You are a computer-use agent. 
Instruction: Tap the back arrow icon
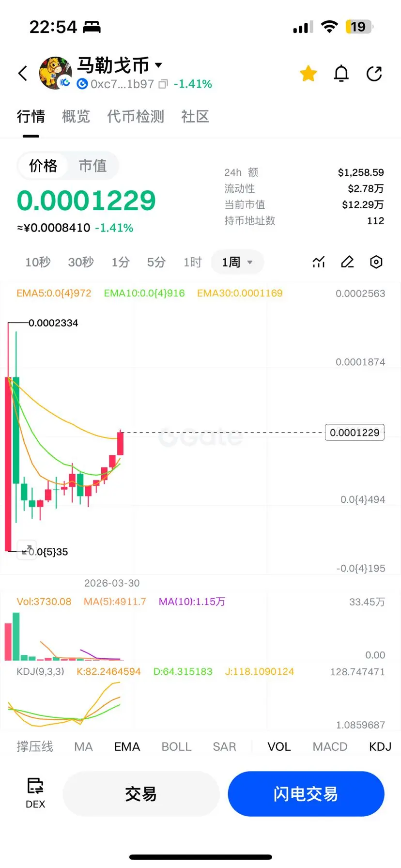[x=23, y=73]
